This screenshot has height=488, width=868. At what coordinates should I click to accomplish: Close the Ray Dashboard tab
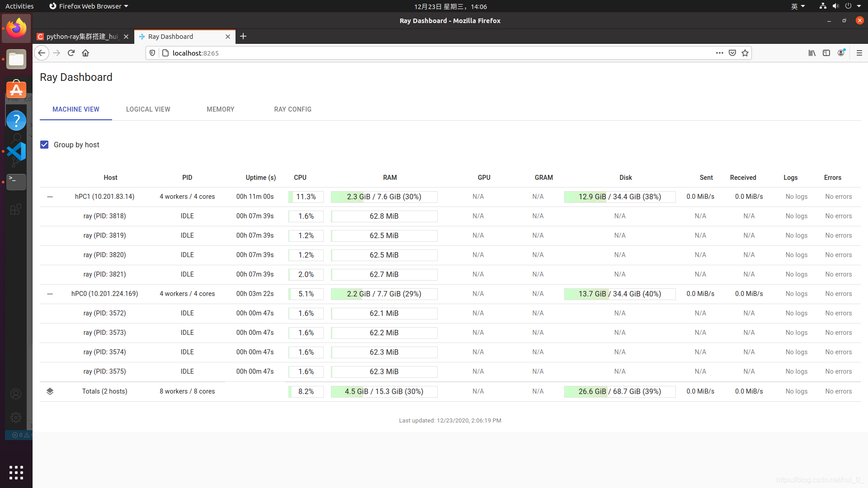point(228,37)
